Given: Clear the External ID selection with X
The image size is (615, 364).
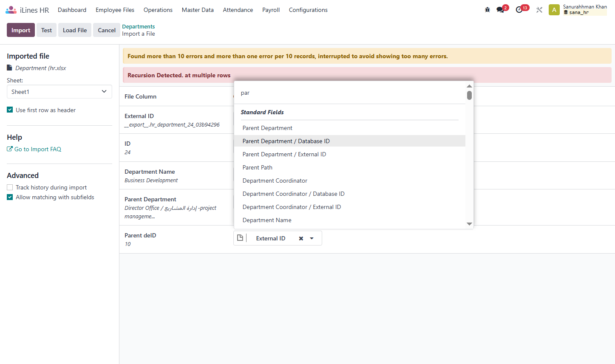Looking at the screenshot, I should point(301,238).
